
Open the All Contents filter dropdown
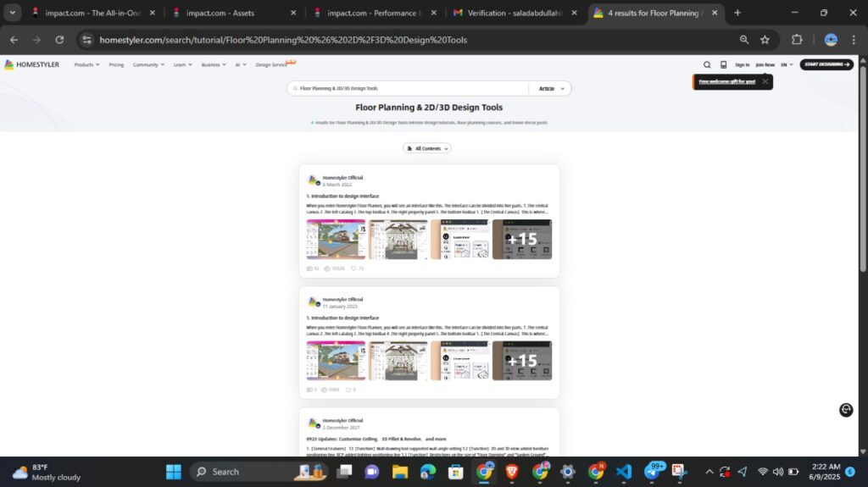[x=427, y=148]
